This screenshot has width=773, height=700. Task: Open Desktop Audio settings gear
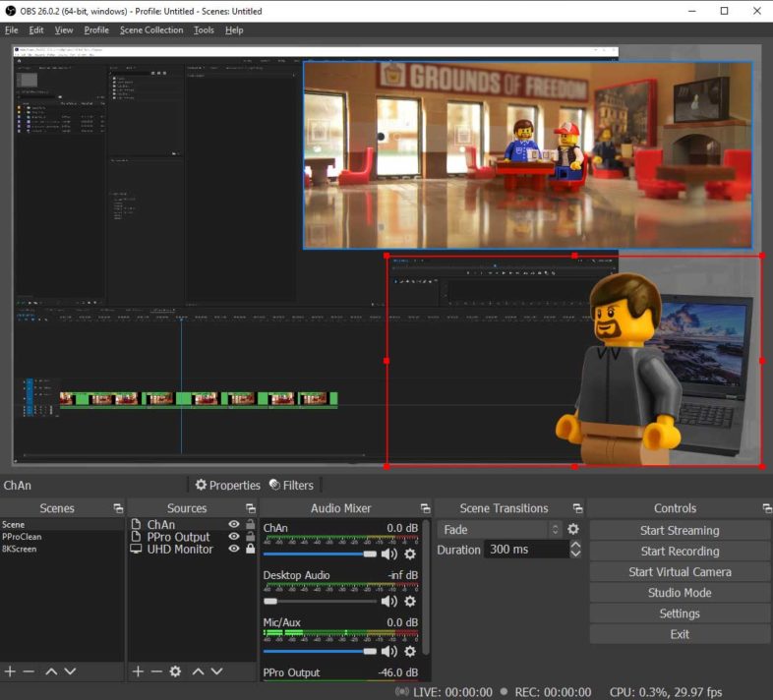click(410, 601)
